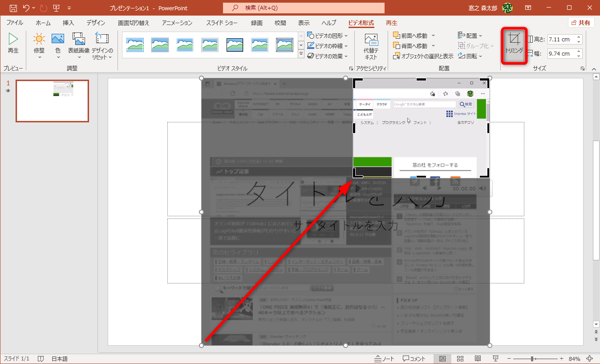
Task: Open the スライド ショー tab
Action: click(x=222, y=23)
